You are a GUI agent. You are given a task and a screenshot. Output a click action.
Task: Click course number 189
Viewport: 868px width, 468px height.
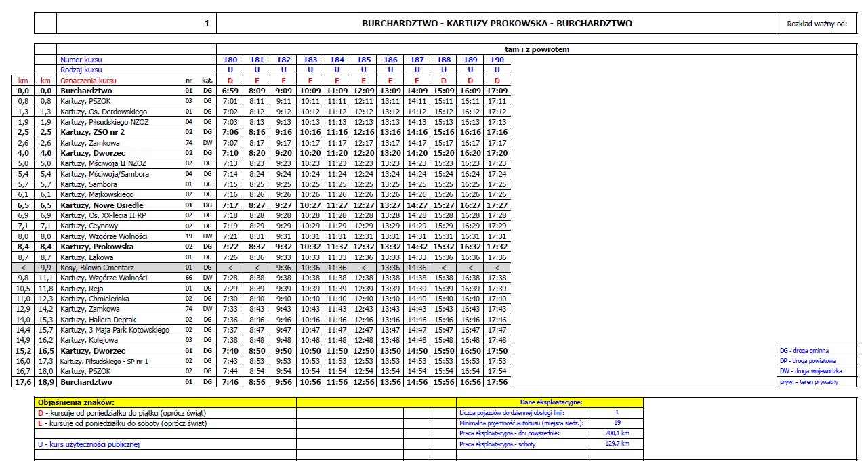(470, 60)
